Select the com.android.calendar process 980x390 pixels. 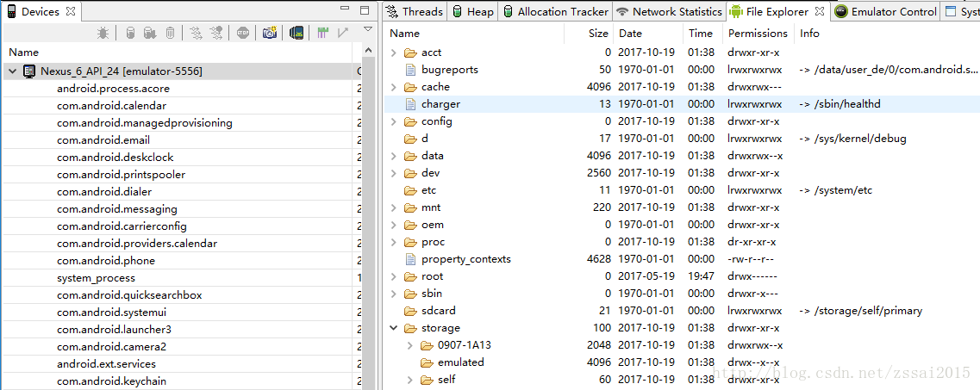(111, 105)
